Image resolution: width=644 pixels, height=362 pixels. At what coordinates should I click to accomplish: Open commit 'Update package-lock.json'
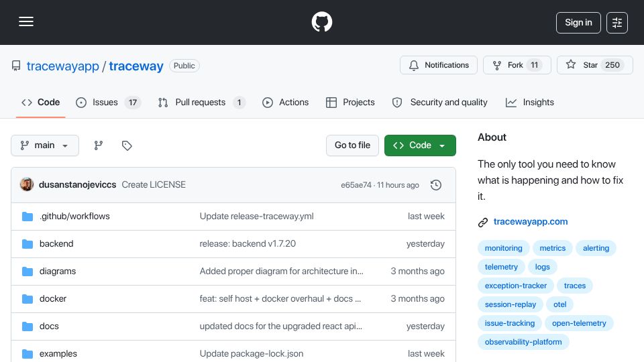click(252, 354)
